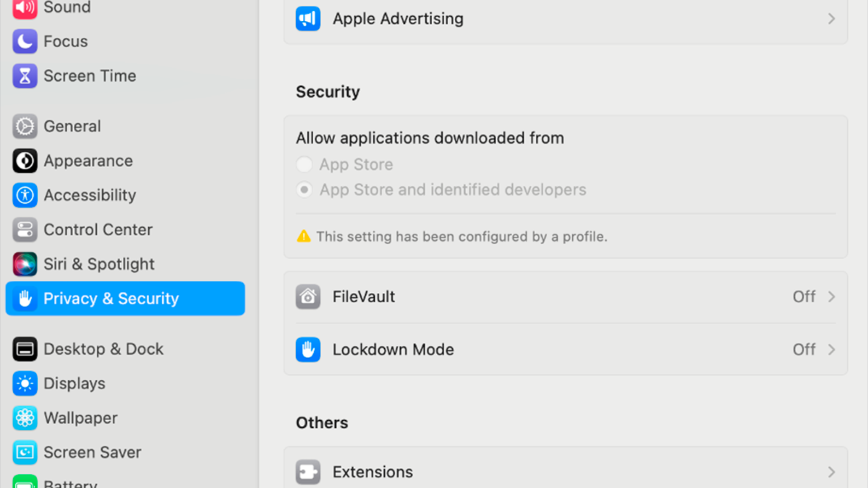Screen dimensions: 868x488
Task: Open the Wallpaper flower icon
Action: click(25, 418)
